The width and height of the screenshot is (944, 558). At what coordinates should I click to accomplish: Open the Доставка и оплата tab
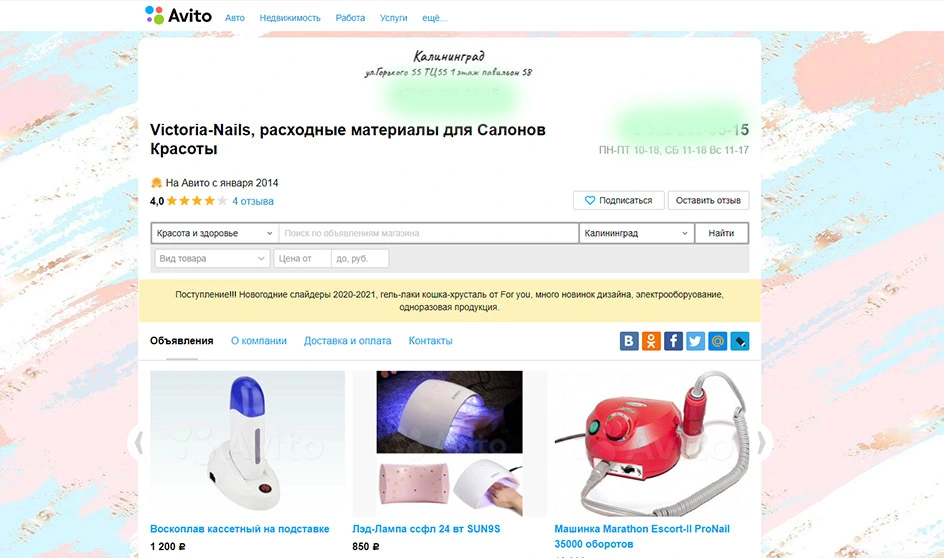point(347,341)
